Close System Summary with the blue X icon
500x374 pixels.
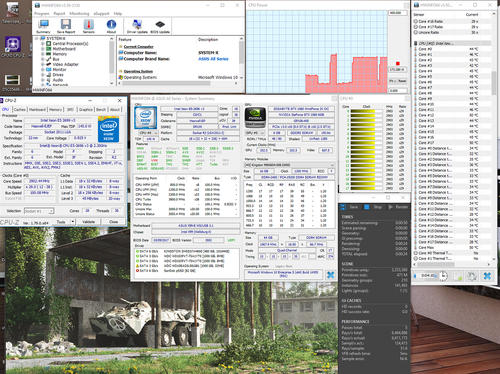330,275
